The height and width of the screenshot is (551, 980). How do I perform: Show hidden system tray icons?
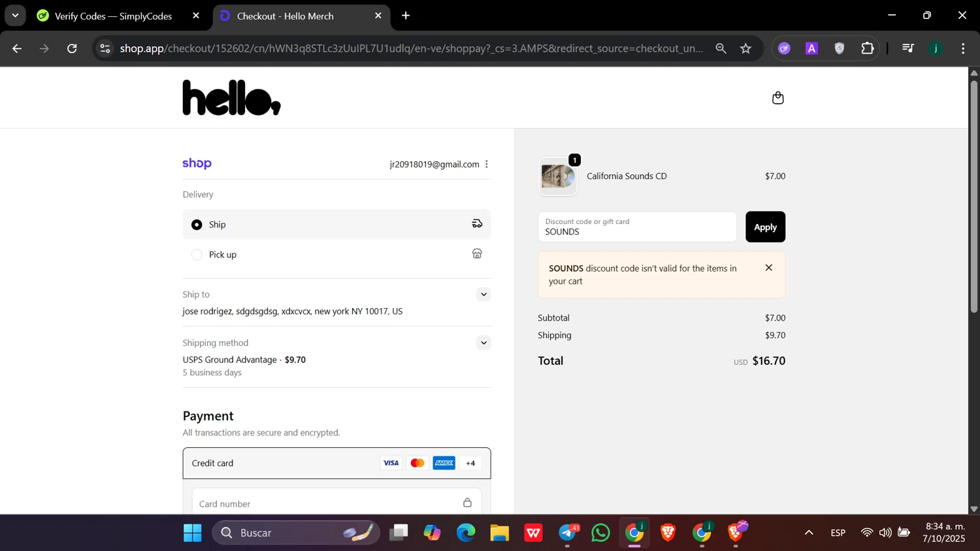(x=809, y=533)
